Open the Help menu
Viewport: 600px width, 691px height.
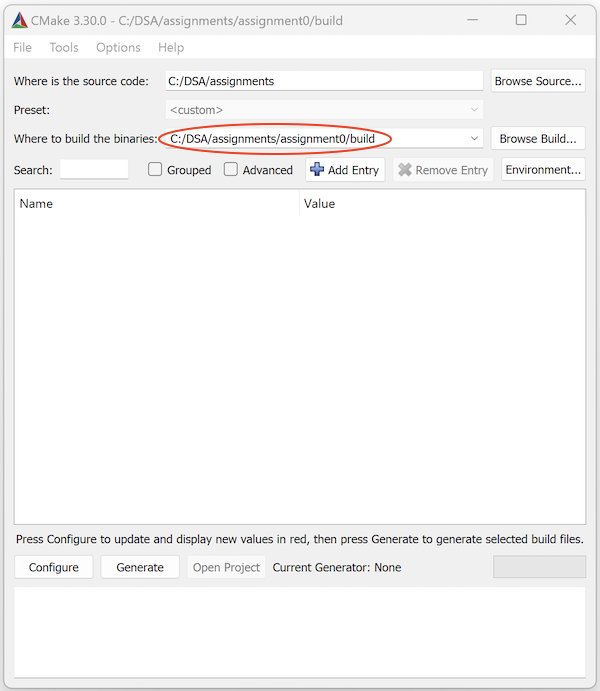(171, 47)
